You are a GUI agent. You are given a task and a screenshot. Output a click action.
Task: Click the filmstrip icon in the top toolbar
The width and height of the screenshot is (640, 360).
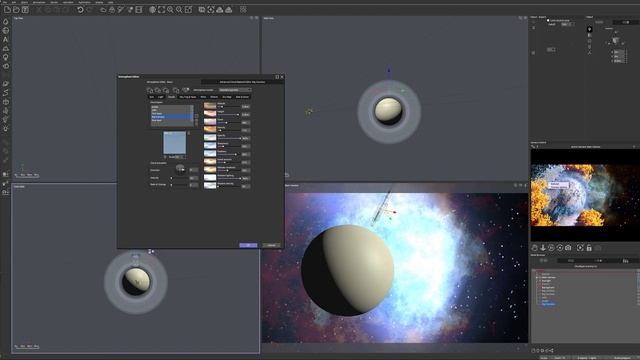point(139,9)
